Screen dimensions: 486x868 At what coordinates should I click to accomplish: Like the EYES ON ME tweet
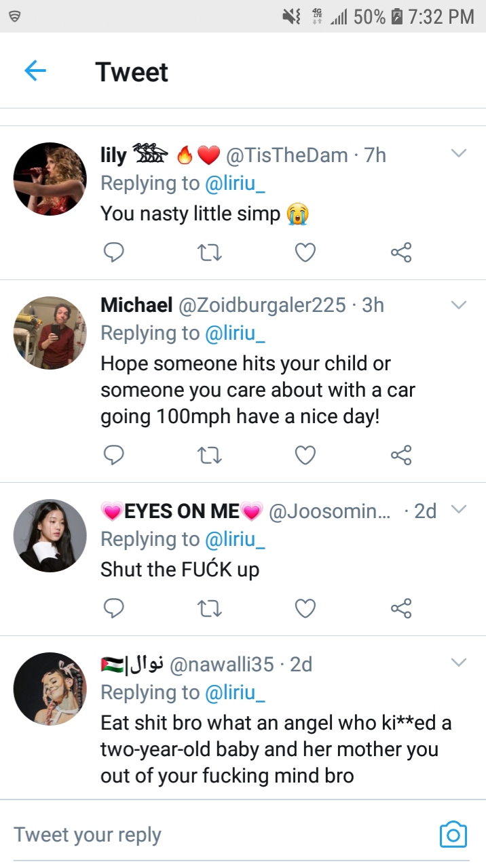pos(305,608)
